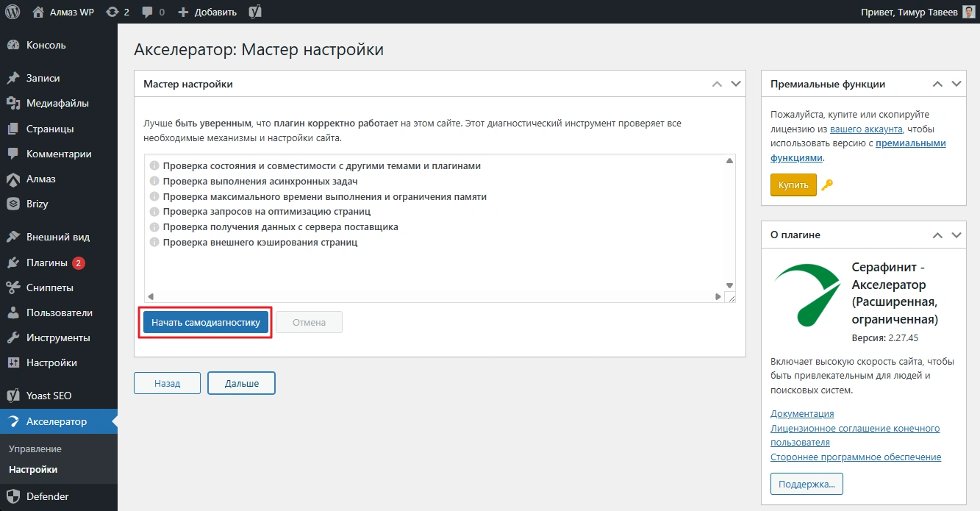
Task: Select the Управление submenu under Акселератор
Action: pyautogui.click(x=35, y=449)
